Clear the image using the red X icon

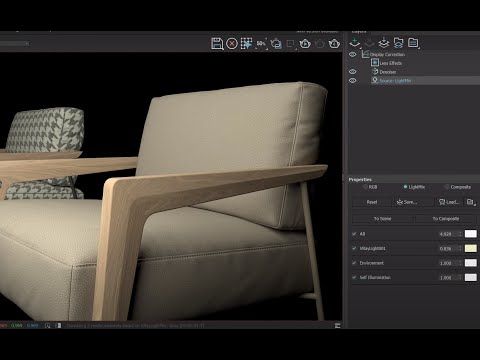click(x=232, y=44)
